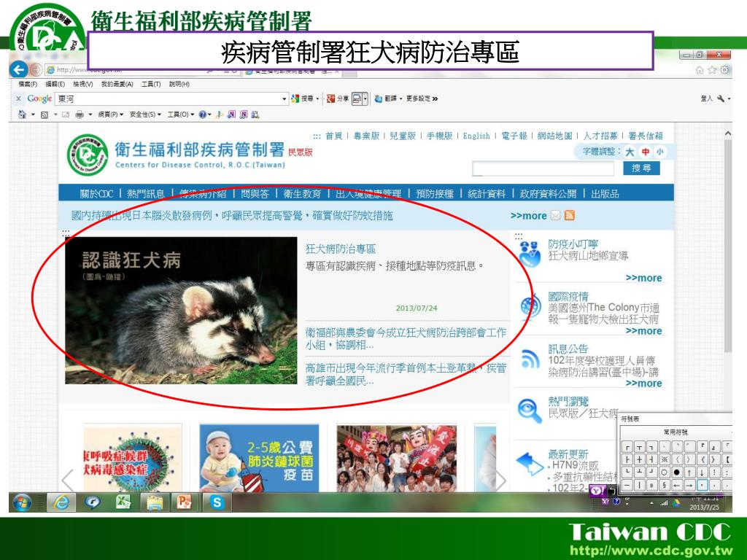The image size is (747, 560).
Task: Click the 2-5歲公費肺炎鏈球菌疫苗 banner
Action: (259, 458)
